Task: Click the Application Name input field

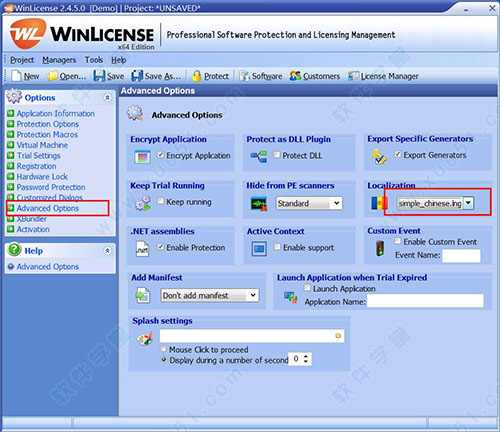Action: (x=425, y=301)
